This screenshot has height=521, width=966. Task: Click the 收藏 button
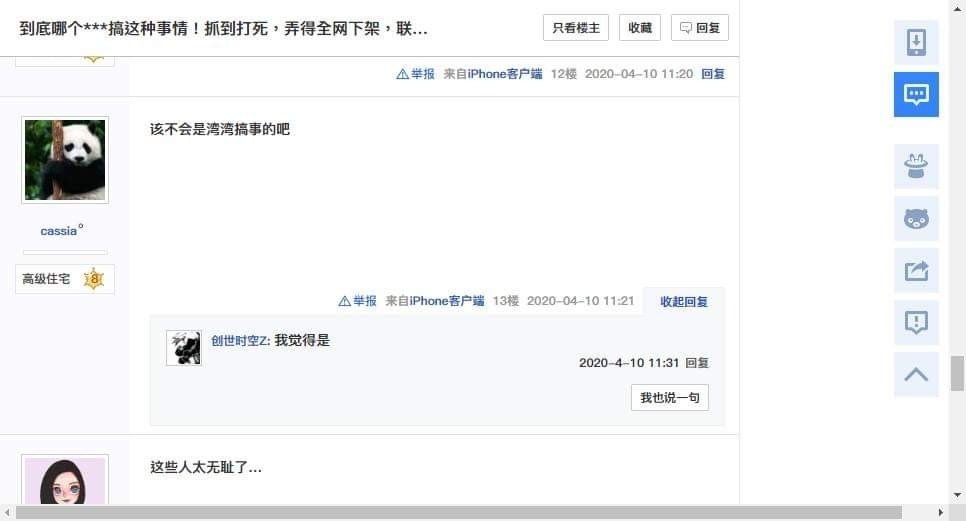(x=639, y=28)
